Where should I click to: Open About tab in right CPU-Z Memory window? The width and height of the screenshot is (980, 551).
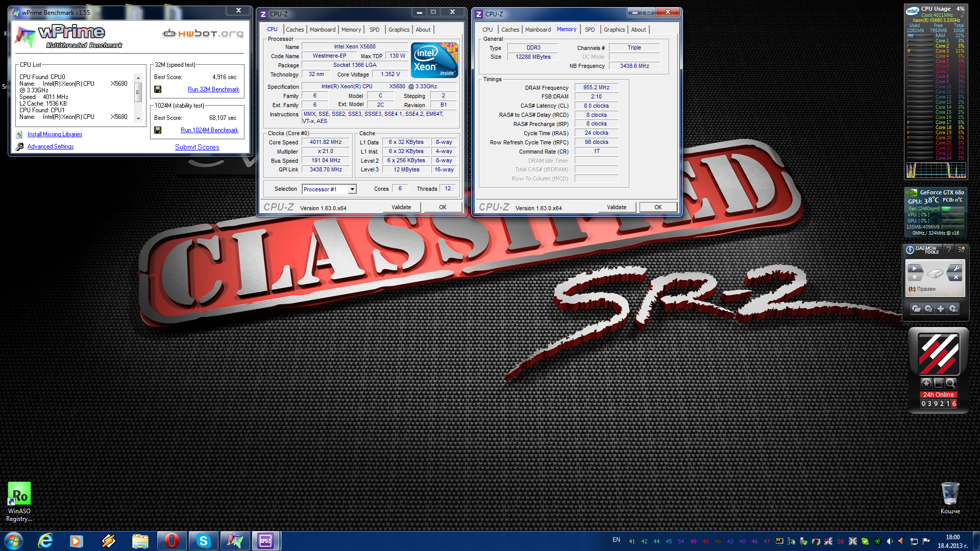pyautogui.click(x=639, y=30)
